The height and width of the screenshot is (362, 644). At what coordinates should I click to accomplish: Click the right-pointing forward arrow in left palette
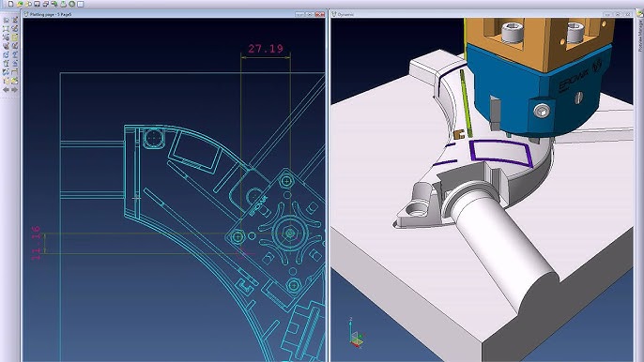[x=14, y=89]
